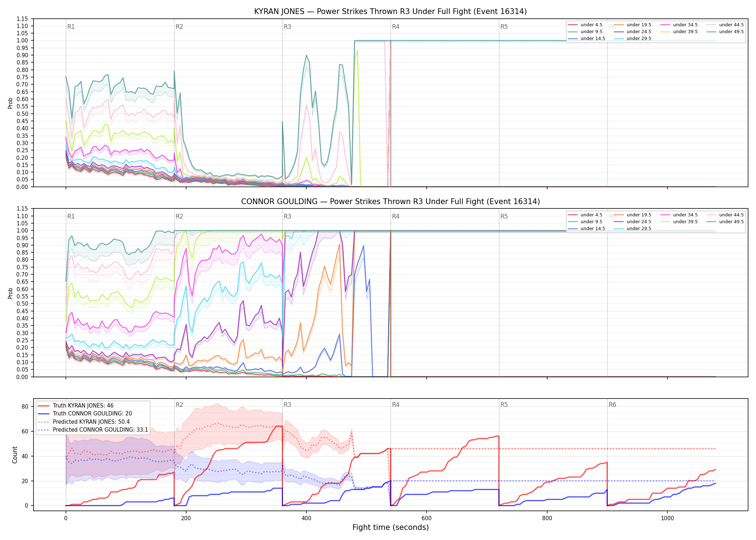Click the R1 marker on Kyran Jones chart
This screenshot has height=540, width=756.
coord(71,27)
